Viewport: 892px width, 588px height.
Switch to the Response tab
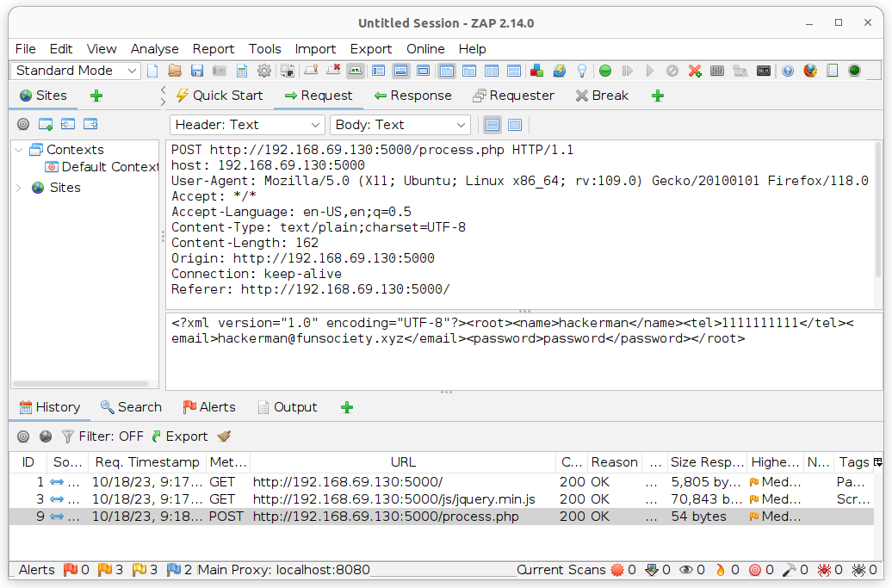point(412,96)
